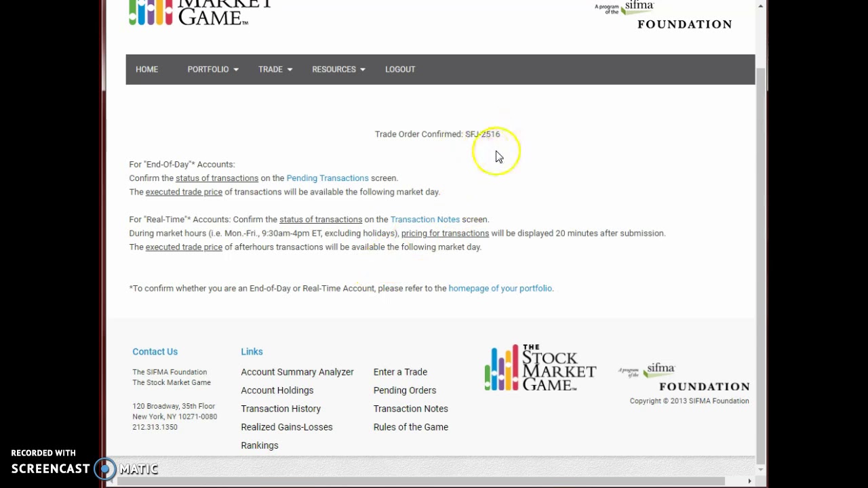Viewport: 868px width, 488px height.
Task: Click the Trade Order Confirmed message
Action: 437,134
